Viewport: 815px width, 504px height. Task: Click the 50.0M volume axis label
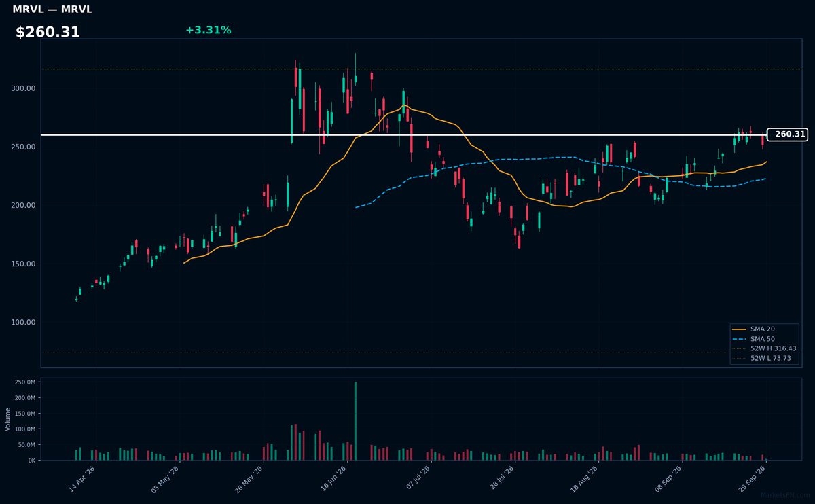(x=27, y=445)
